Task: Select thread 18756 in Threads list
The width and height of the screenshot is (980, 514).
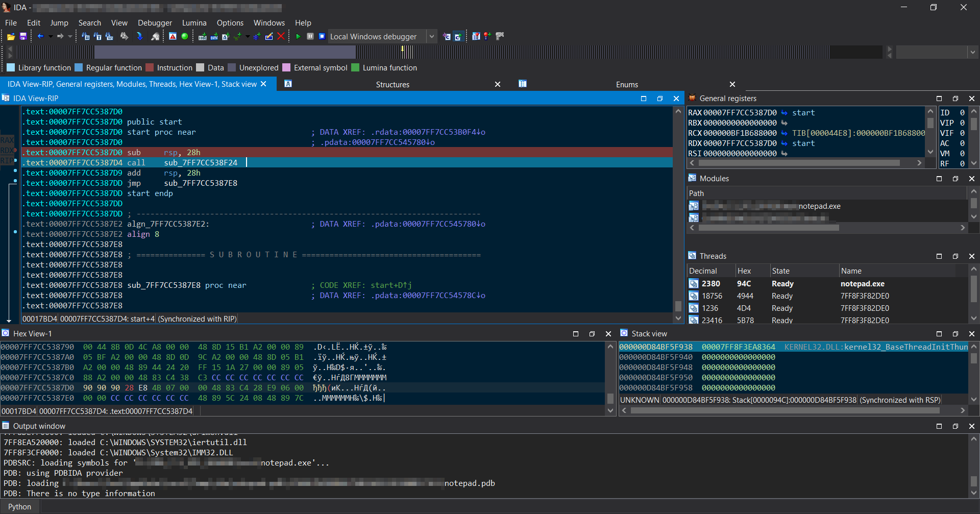Action: [712, 296]
